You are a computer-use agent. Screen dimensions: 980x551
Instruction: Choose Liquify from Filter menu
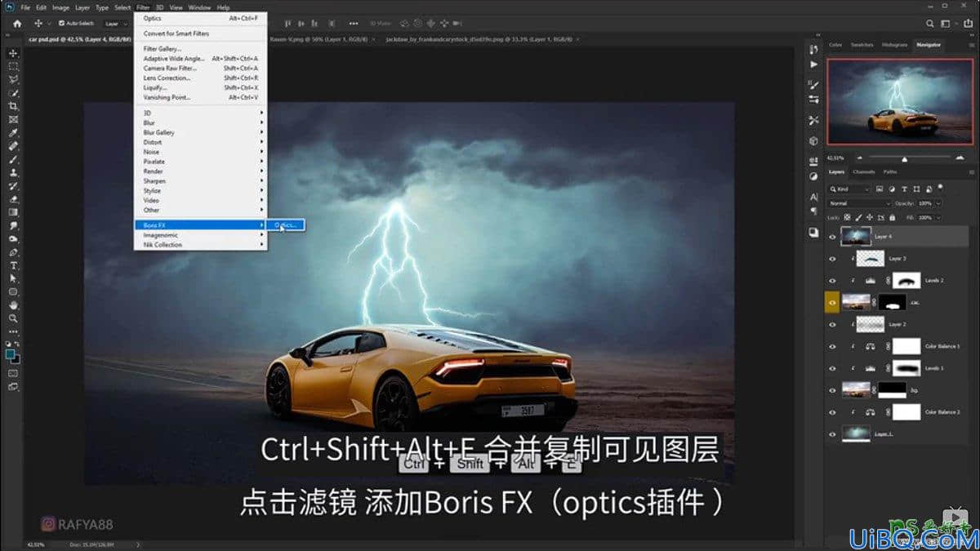pyautogui.click(x=201, y=87)
